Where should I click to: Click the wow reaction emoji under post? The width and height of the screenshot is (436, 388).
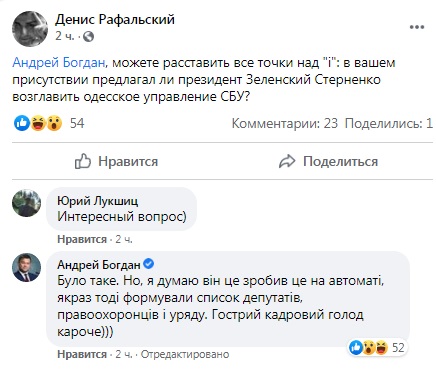54,123
